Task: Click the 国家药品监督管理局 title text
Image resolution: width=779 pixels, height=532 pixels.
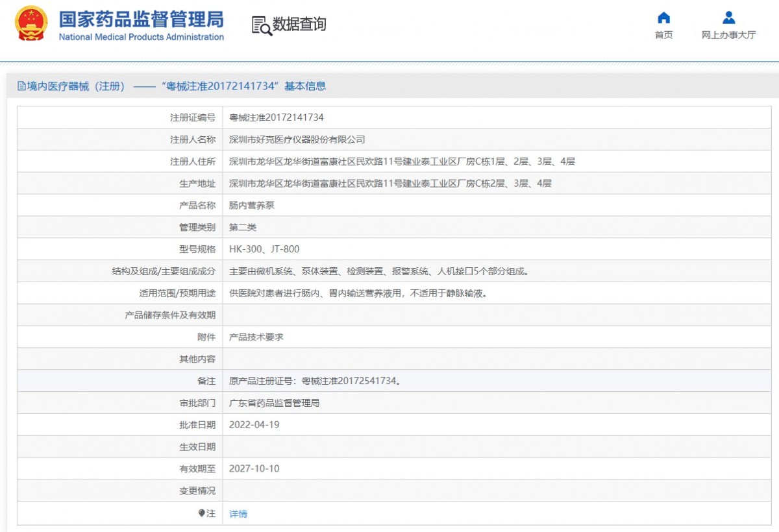Action: coord(141,19)
